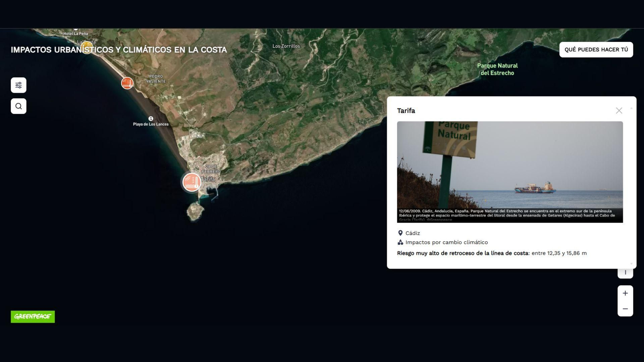Select the highlighted Tarifa map marker
This screenshot has height=362, width=644.
point(192,182)
